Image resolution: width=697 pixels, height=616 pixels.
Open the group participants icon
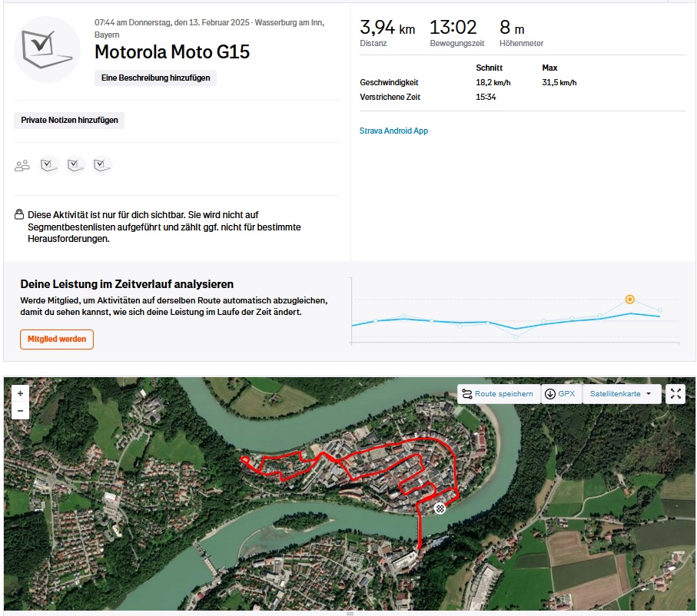tap(22, 165)
